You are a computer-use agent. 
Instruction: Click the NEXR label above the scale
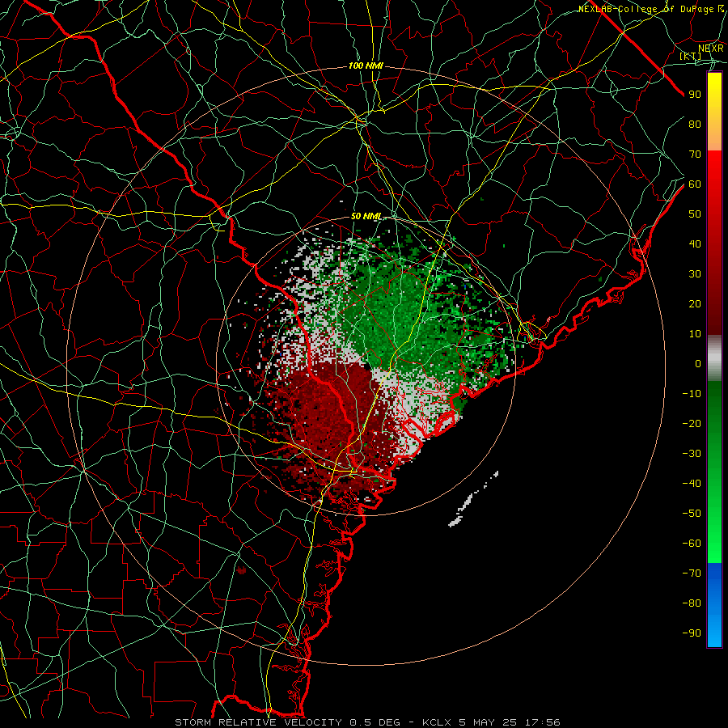(x=710, y=48)
